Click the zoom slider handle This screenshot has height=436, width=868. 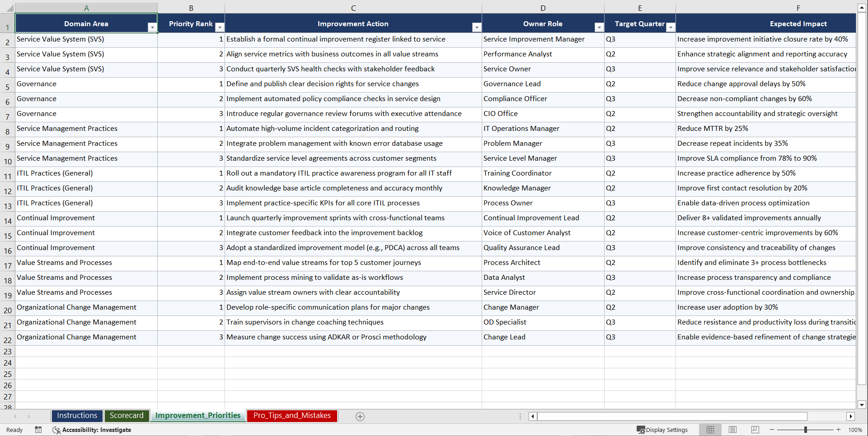pos(806,430)
